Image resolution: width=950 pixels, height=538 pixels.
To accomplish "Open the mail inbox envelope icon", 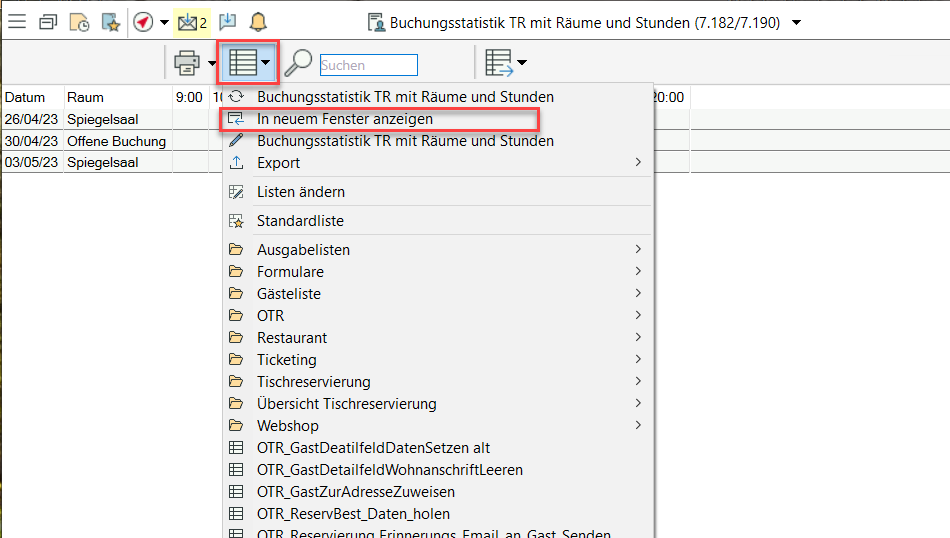I will pos(187,22).
